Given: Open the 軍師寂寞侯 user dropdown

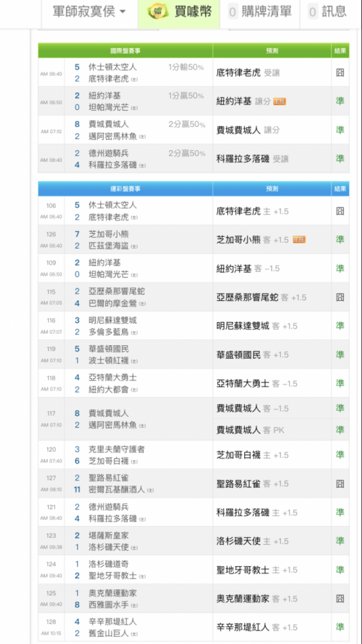Looking at the screenshot, I should (89, 12).
